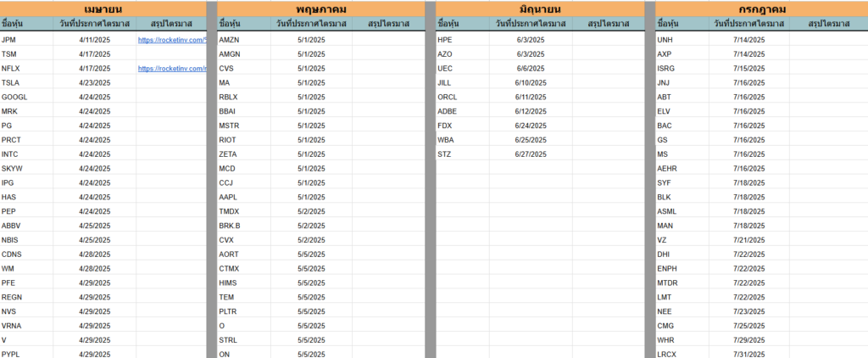This screenshot has height=358, width=868.
Task: Select the JPM ticker cell
Action: click(26, 40)
